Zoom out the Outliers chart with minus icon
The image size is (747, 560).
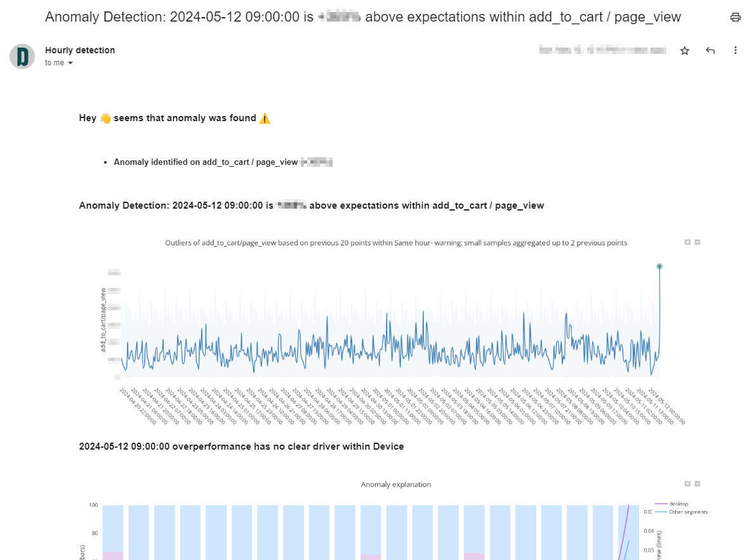(697, 242)
